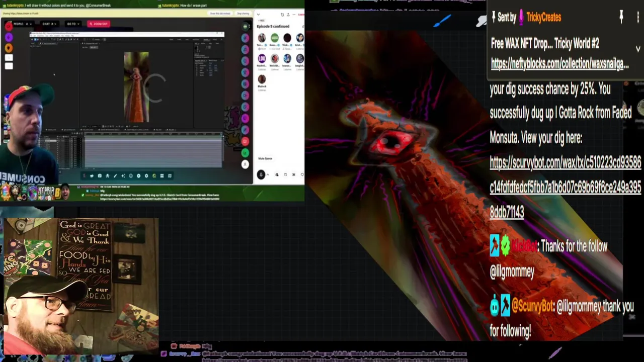Open the gear settings icon in bottom toolbar
644x362 pixels.
(146, 176)
